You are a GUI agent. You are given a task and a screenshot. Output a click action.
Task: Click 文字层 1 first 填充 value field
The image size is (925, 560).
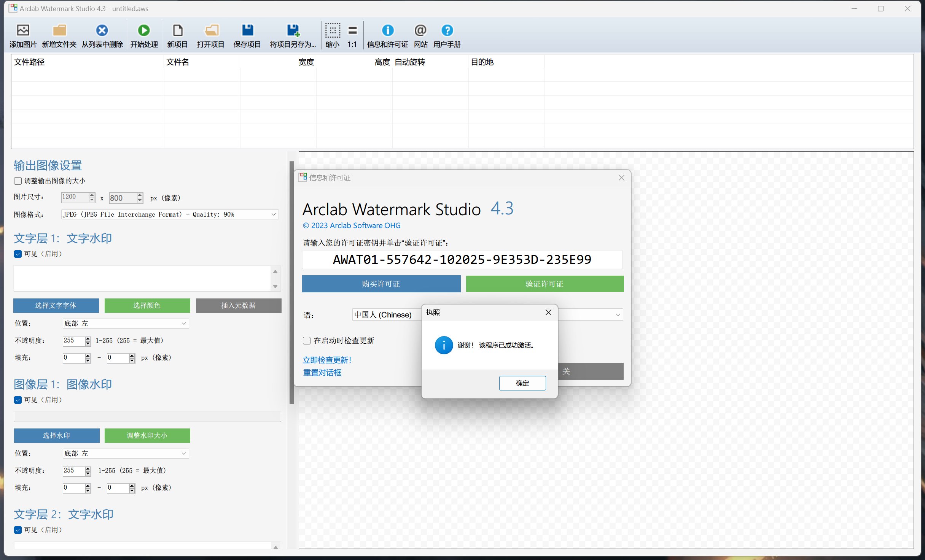tap(74, 358)
